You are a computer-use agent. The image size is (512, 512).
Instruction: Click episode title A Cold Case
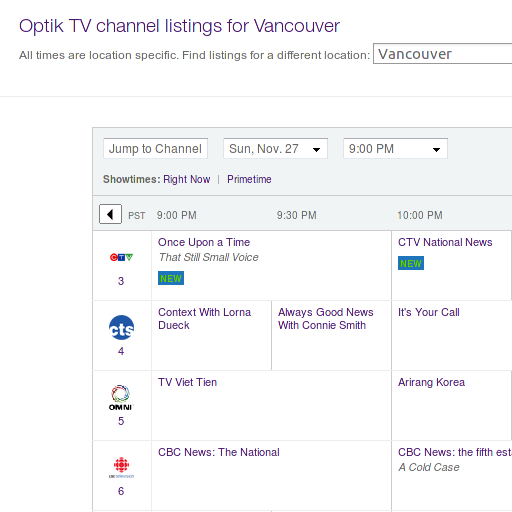(x=429, y=467)
